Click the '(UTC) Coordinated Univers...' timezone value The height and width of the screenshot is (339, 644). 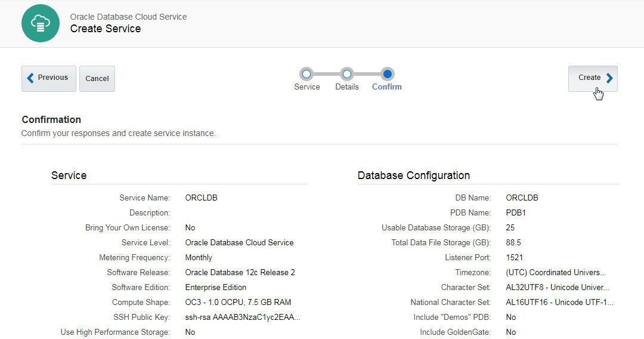click(x=556, y=272)
